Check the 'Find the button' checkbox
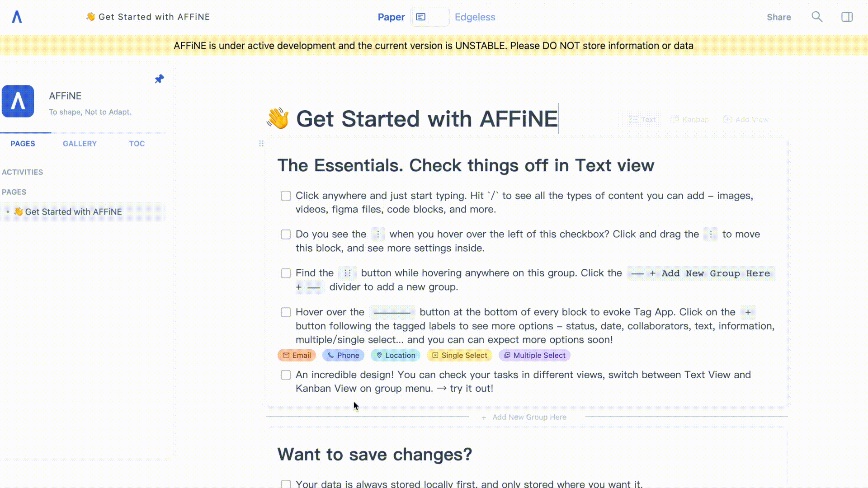The height and width of the screenshot is (488, 868). tap(286, 273)
